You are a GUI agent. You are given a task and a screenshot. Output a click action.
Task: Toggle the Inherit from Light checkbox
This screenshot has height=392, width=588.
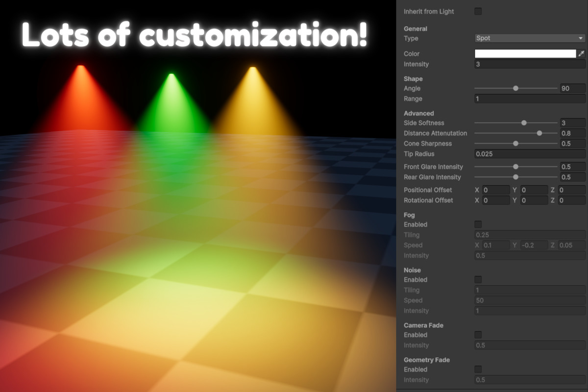pos(478,11)
